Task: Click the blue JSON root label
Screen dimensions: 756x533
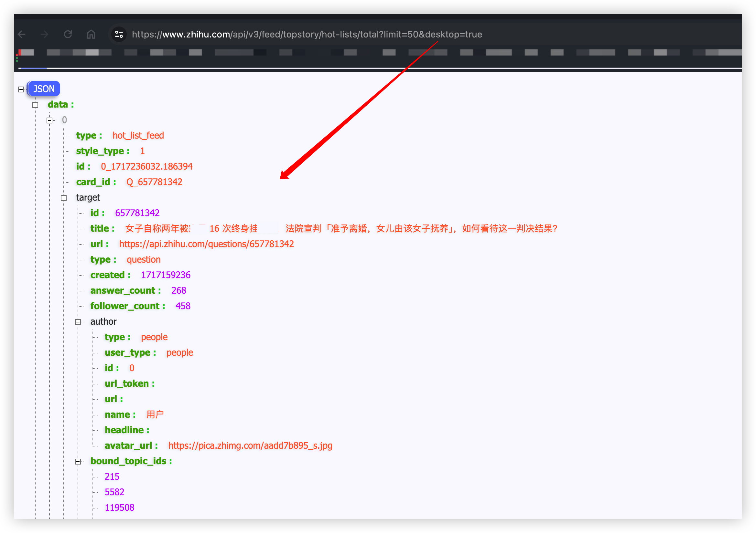Action: (x=44, y=89)
